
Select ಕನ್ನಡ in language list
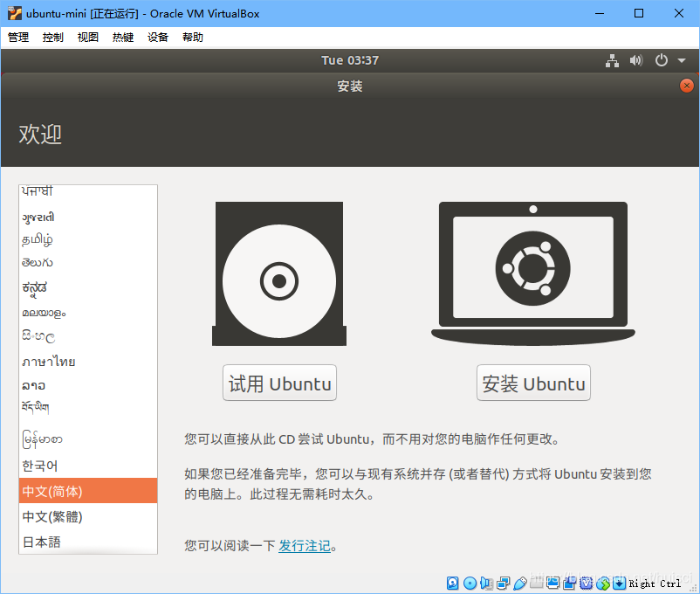click(x=88, y=288)
